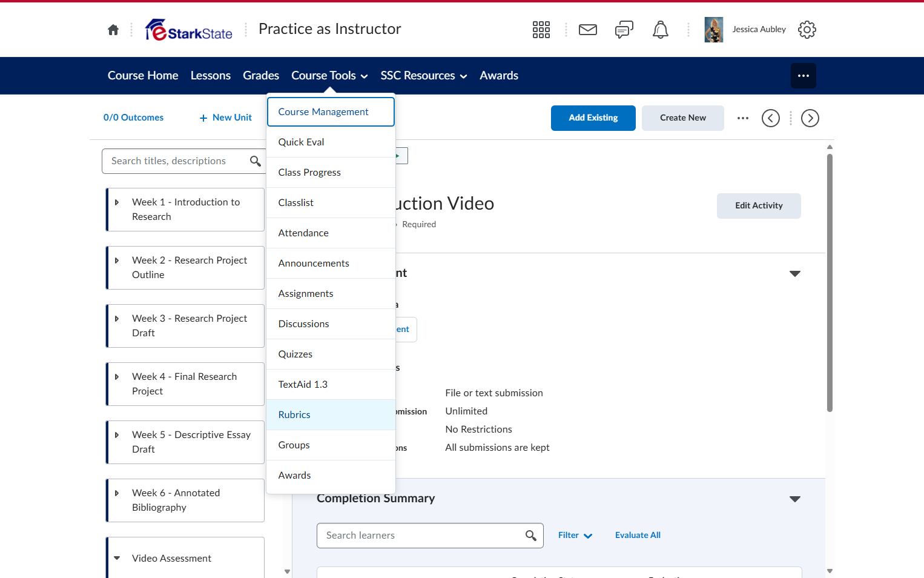Expand Week 2 - Research Project Outline
Viewport: 924px width, 578px height.
(117, 261)
